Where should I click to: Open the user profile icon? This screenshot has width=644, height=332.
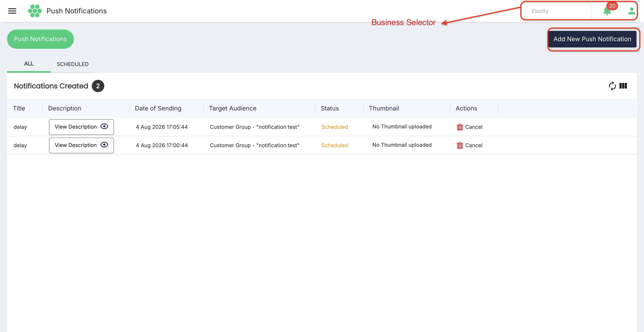point(632,11)
